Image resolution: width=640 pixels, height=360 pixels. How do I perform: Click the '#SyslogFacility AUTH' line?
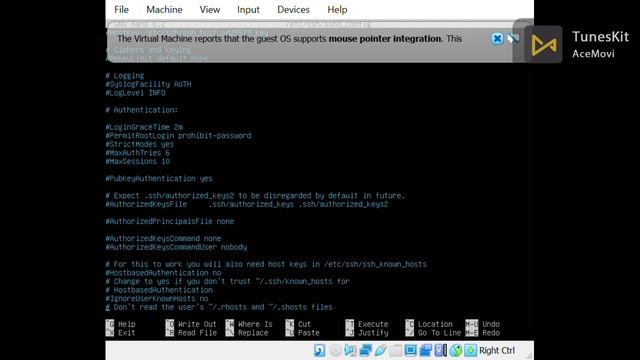(148, 84)
